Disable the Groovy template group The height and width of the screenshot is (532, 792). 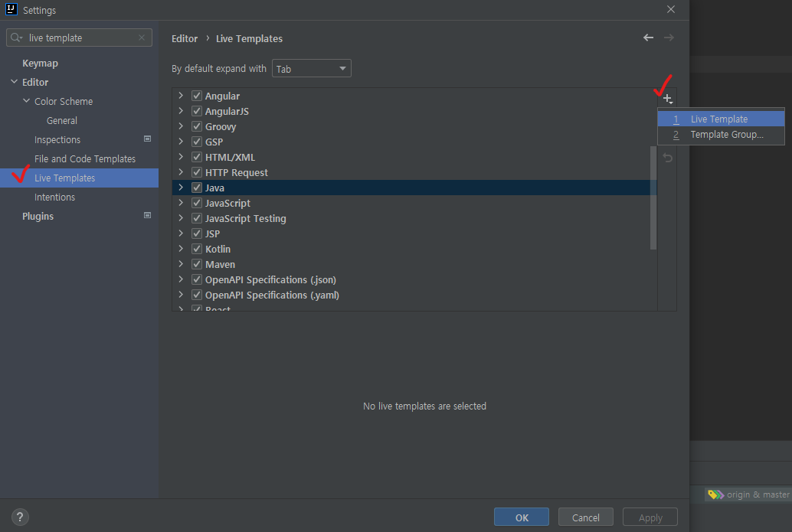click(x=197, y=126)
